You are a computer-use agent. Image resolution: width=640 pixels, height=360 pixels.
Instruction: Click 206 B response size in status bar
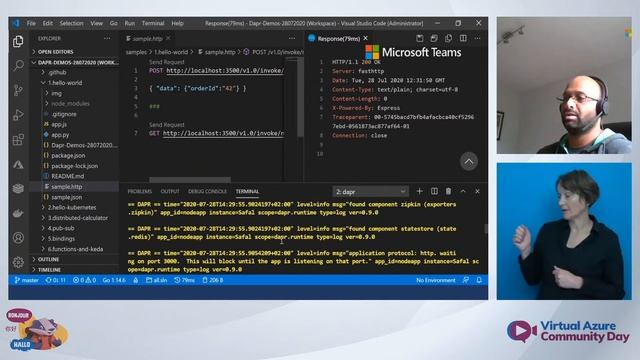coord(213,280)
